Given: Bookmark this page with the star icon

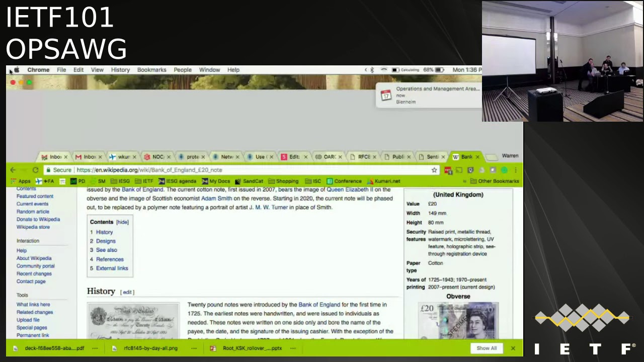Looking at the screenshot, I should (x=434, y=170).
